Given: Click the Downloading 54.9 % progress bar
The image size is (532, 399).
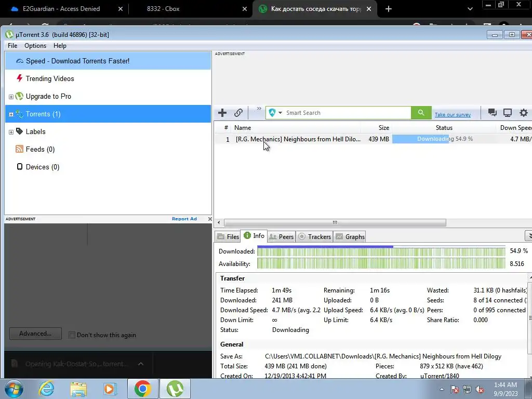Looking at the screenshot, I should point(444,139).
